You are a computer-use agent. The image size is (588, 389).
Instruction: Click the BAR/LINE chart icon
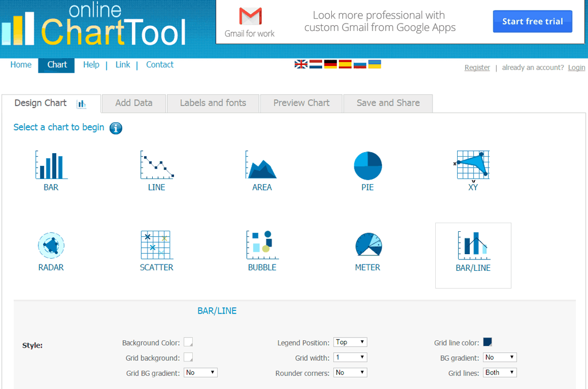click(x=474, y=246)
